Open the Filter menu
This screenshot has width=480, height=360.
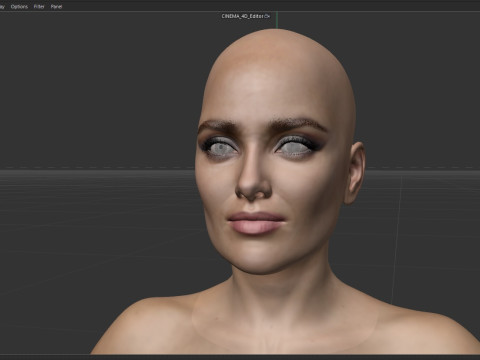point(39,7)
